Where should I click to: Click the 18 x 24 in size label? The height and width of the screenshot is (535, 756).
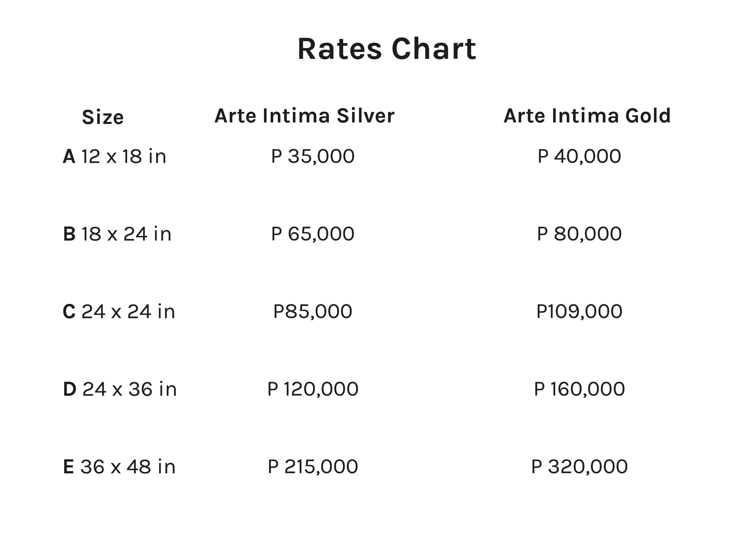(x=126, y=234)
